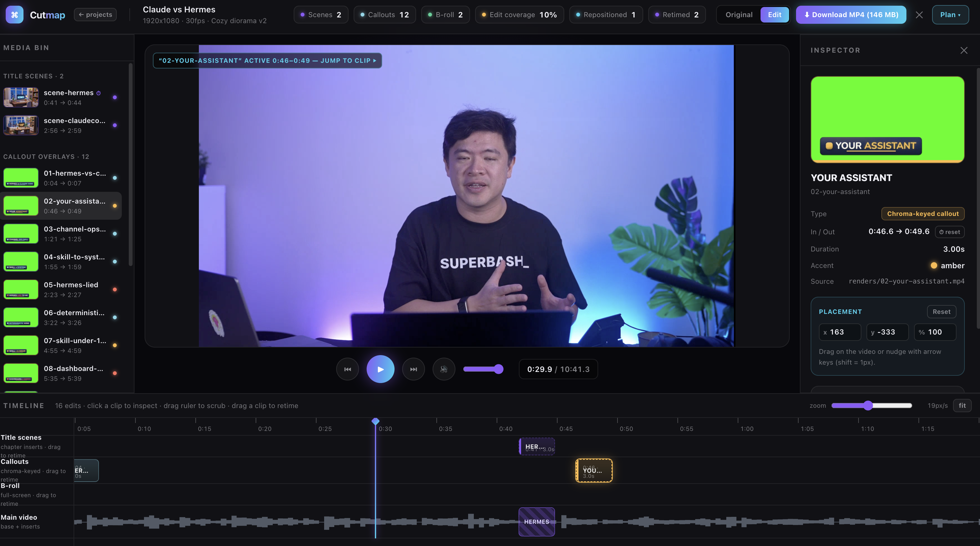The image size is (980, 546).
Task: Select 02-your-assista... callout overlay
Action: coord(61,206)
